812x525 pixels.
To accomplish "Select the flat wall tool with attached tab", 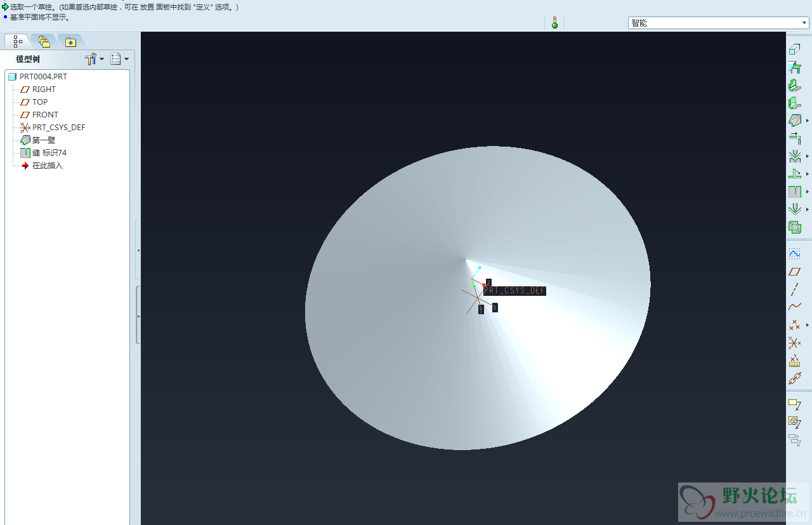I will (x=794, y=67).
